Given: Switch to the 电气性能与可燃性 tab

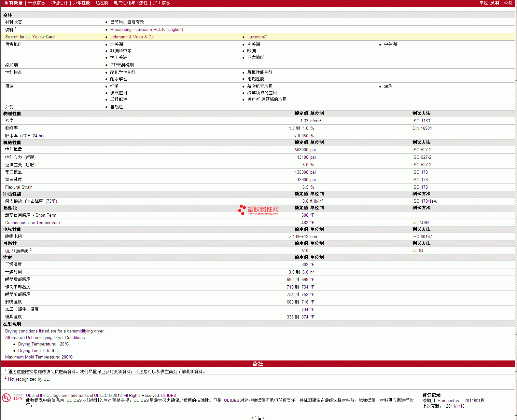Looking at the screenshot, I should (x=131, y=3).
